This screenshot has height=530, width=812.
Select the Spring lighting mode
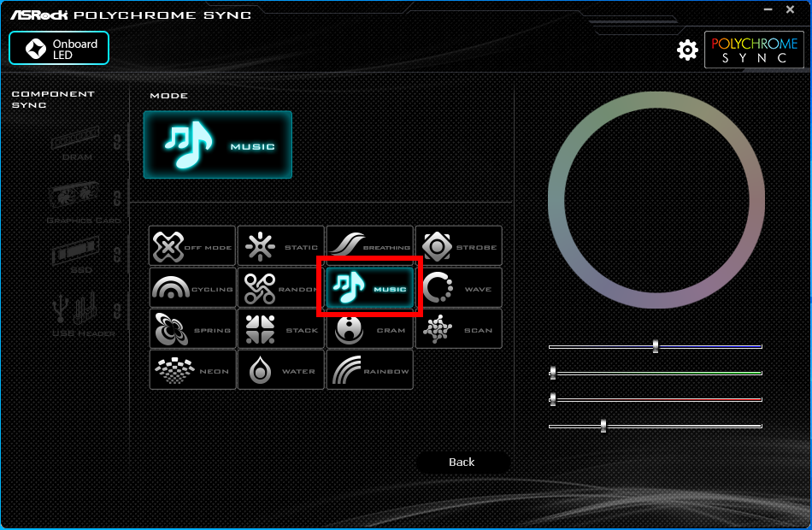tap(192, 329)
